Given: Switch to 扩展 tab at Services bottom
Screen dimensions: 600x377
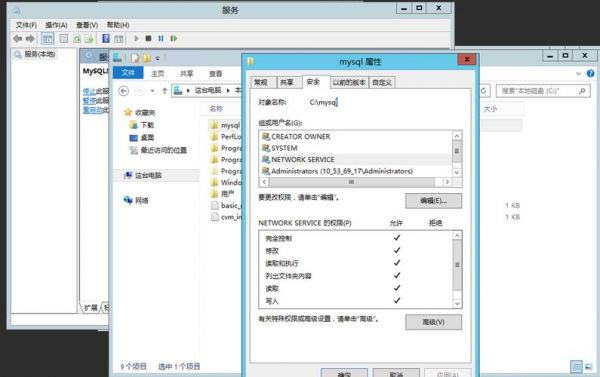Looking at the screenshot, I should pos(91,307).
